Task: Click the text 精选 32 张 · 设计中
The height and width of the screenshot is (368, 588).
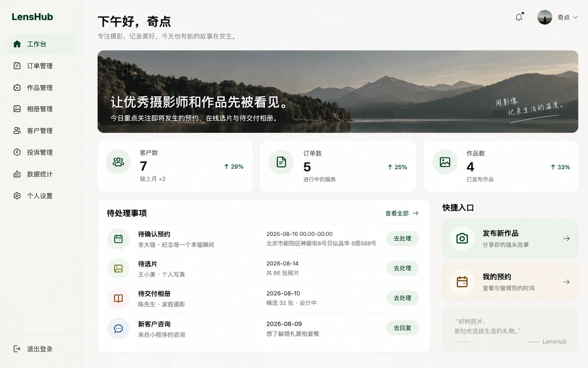Action: tap(291, 303)
